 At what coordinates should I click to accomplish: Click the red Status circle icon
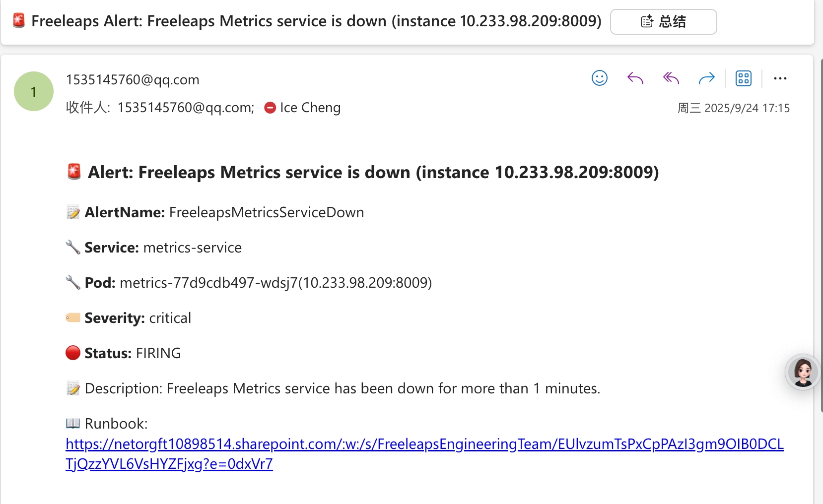(73, 353)
